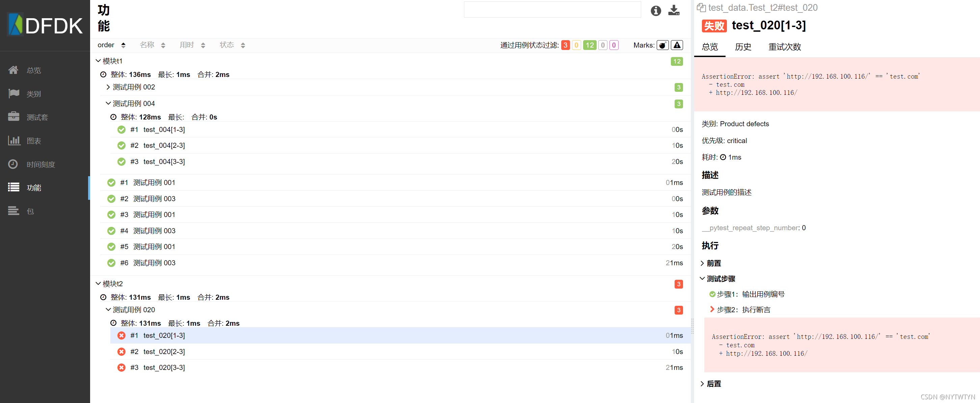Switch to the 历史 tab
Image resolution: width=980 pixels, height=403 pixels.
coord(743,47)
